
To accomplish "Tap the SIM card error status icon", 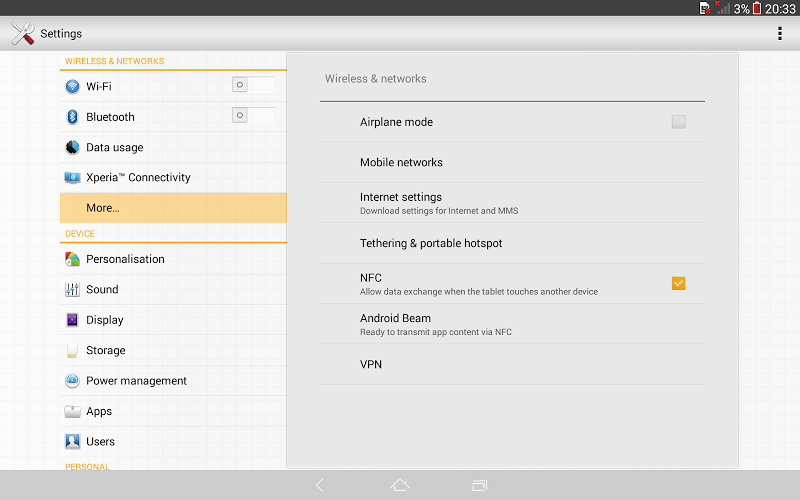I will (705, 8).
